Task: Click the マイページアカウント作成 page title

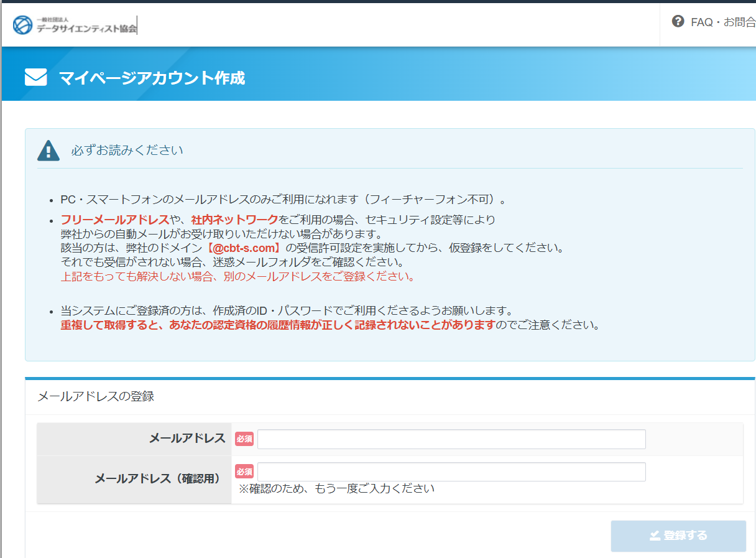Action: (152, 78)
